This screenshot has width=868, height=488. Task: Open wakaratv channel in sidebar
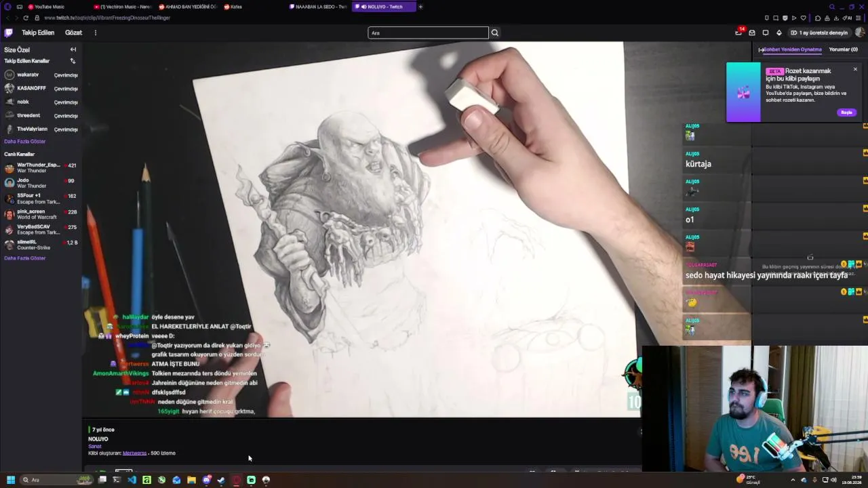tap(41, 75)
